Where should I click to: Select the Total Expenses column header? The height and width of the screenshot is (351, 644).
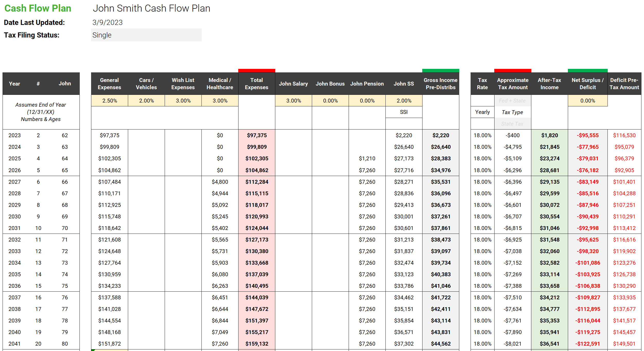257,84
